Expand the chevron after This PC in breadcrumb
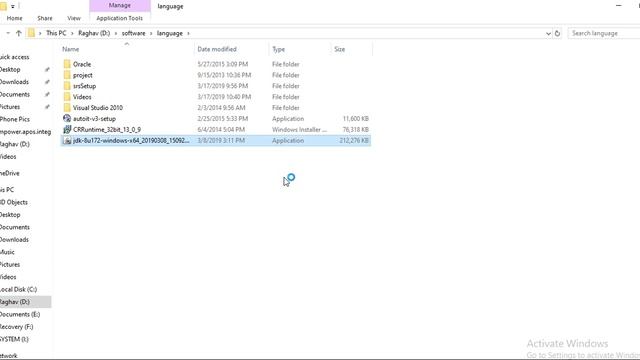The width and height of the screenshot is (640, 360). 72,33
